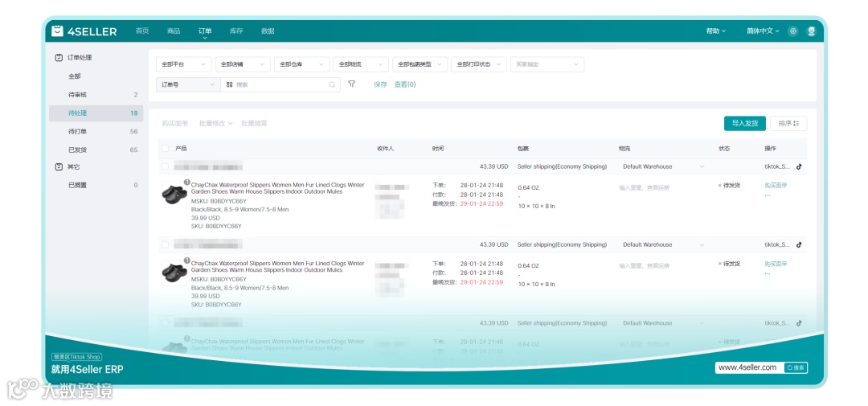The width and height of the screenshot is (868, 406).
Task: Tick the checkbox of the third order
Action: (165, 323)
